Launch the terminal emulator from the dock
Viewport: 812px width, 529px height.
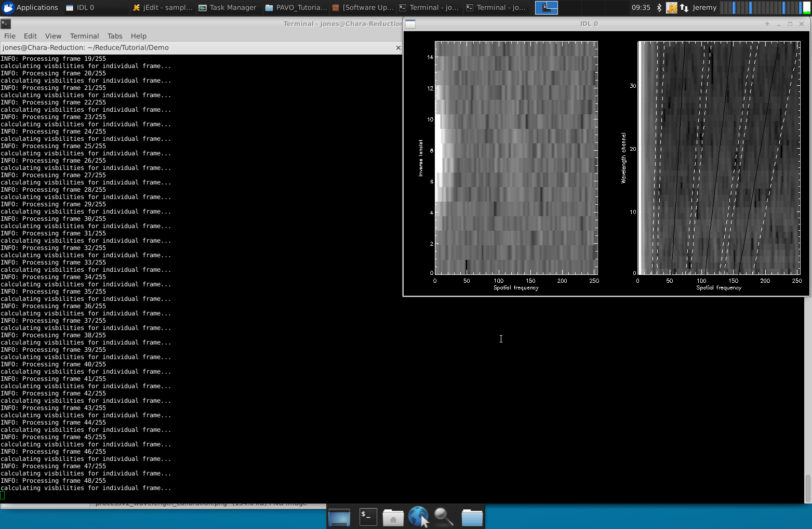(x=368, y=517)
